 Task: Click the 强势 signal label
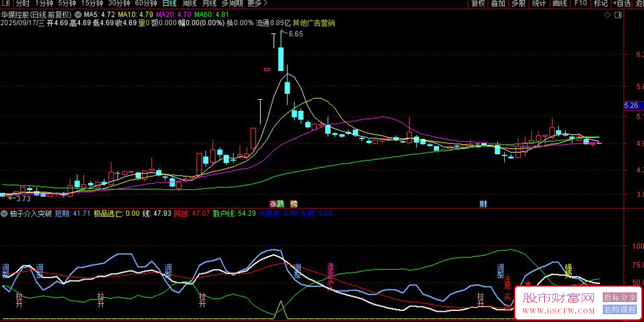[569, 270]
